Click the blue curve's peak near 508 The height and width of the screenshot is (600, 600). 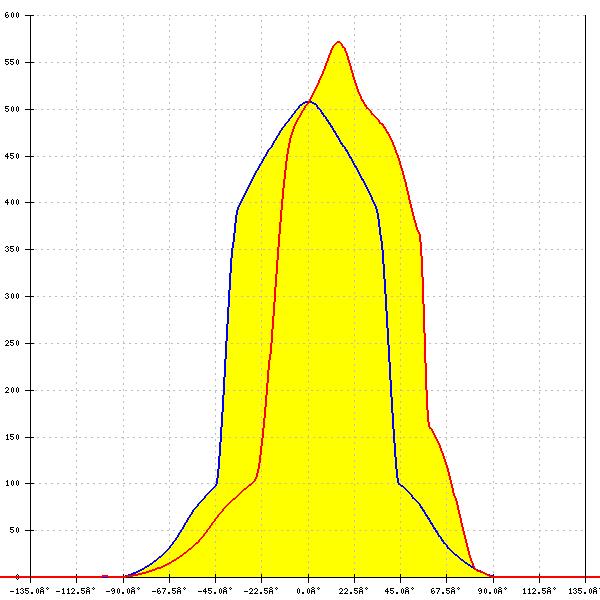(x=308, y=102)
